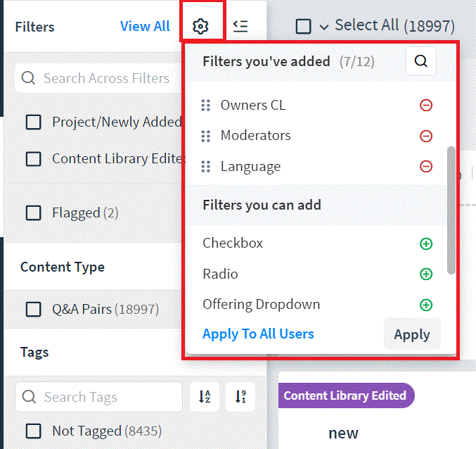The height and width of the screenshot is (449, 476).
Task: Tick the Select All (18997) checkbox
Action: tap(303, 27)
